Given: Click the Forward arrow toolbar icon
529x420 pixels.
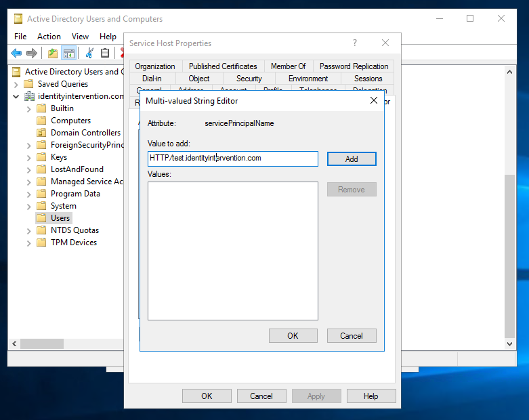Looking at the screenshot, I should pyautogui.click(x=31, y=53).
